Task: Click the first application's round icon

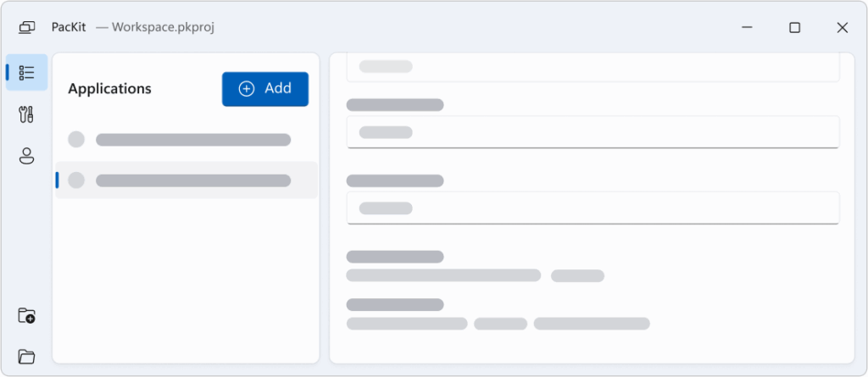Action: point(76,140)
